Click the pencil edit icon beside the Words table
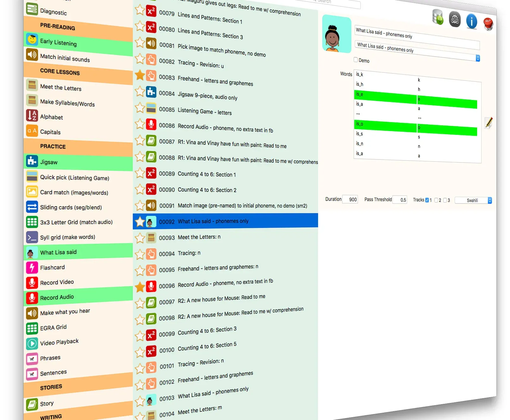510x420 pixels. [x=489, y=122]
